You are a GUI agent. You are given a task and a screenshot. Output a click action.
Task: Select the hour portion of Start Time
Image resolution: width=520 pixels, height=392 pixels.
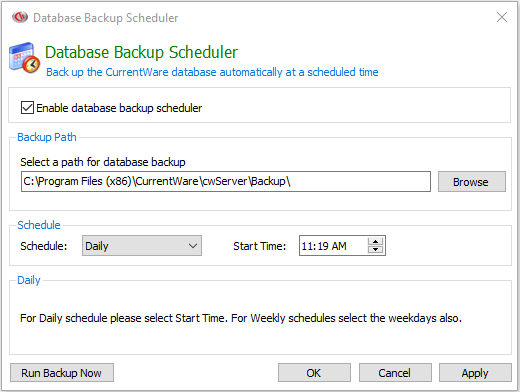pos(306,246)
